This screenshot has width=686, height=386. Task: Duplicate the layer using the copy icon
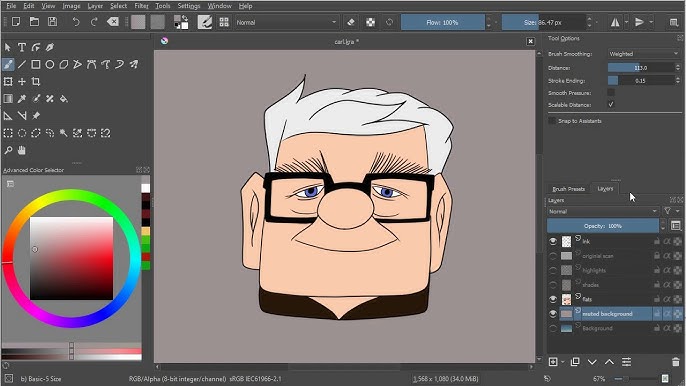(x=575, y=362)
